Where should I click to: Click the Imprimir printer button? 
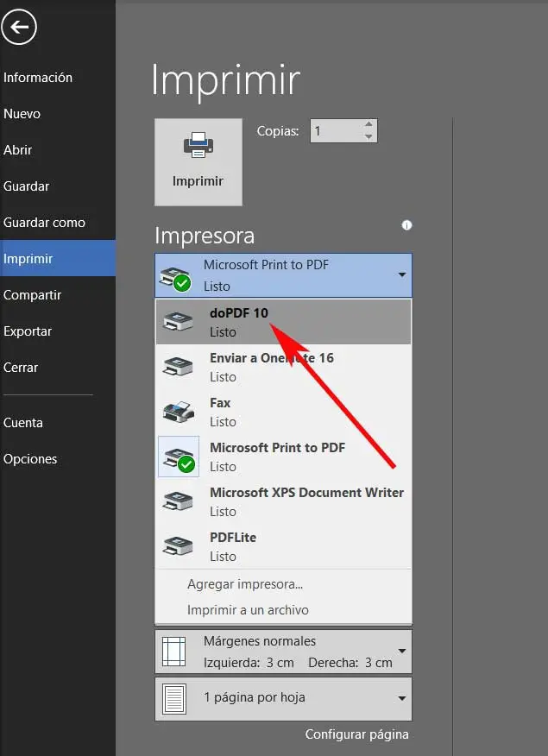click(198, 162)
